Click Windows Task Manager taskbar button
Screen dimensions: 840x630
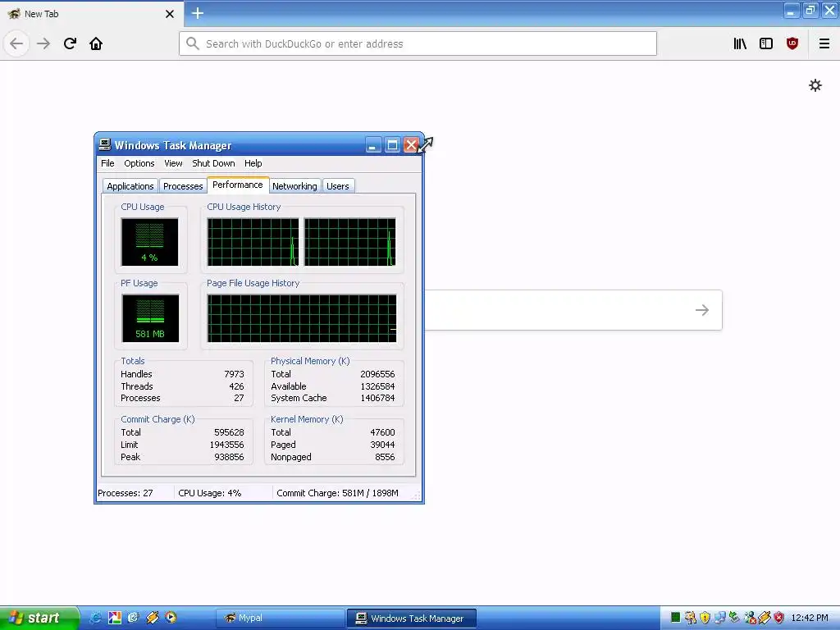point(411,619)
